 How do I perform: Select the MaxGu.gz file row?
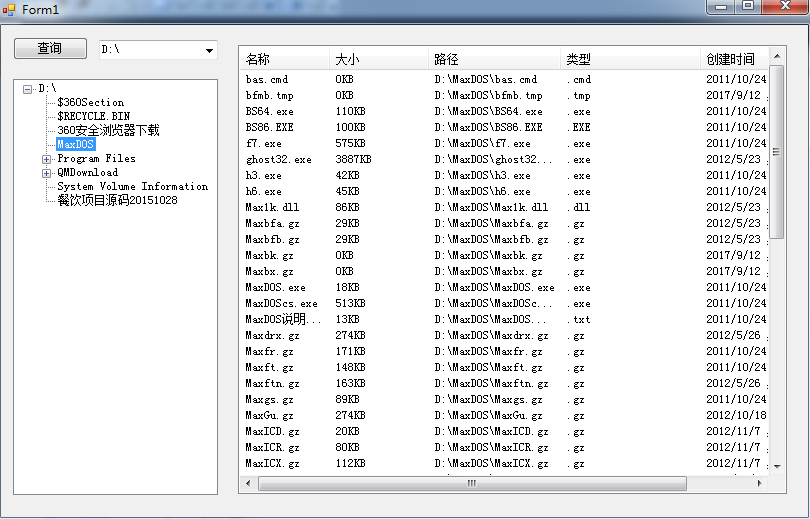point(504,416)
